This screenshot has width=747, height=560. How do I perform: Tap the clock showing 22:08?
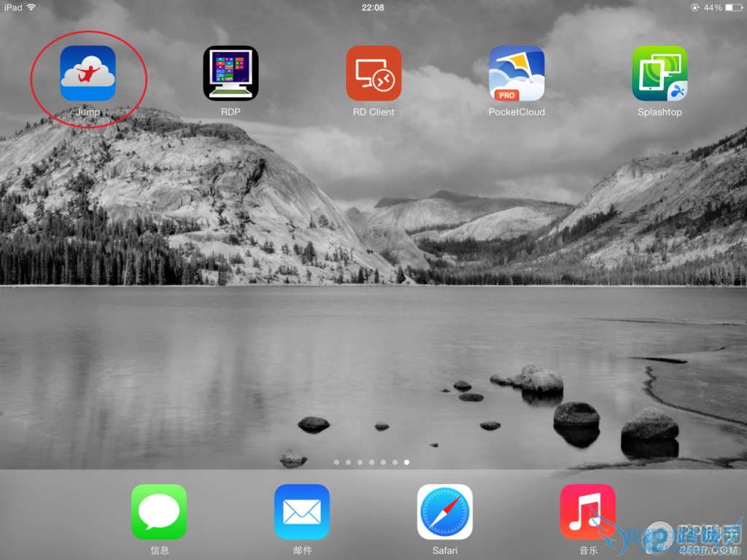373,7
